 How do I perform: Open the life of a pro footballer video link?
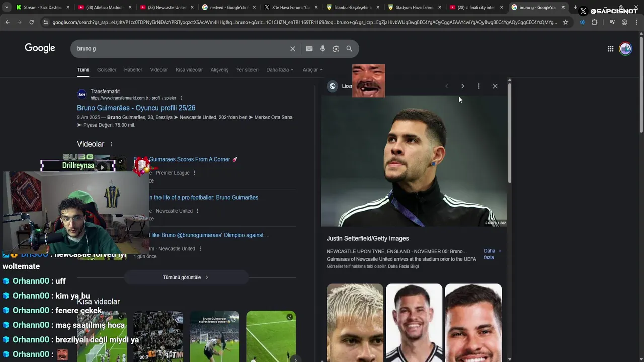(x=203, y=198)
